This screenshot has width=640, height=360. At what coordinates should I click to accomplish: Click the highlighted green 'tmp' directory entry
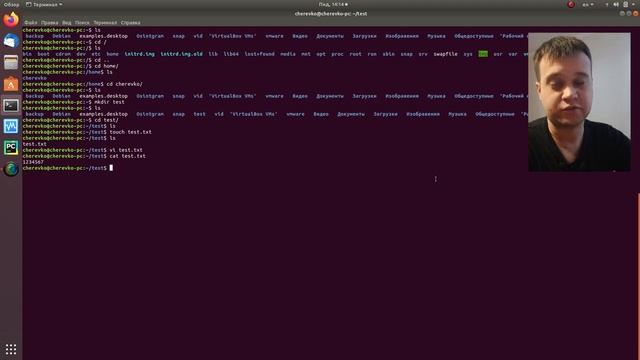483,54
